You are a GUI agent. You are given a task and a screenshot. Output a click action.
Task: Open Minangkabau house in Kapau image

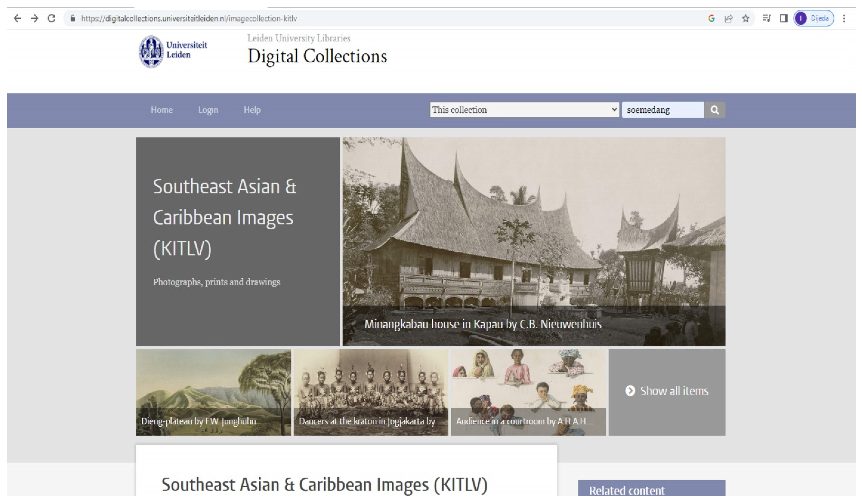point(534,242)
